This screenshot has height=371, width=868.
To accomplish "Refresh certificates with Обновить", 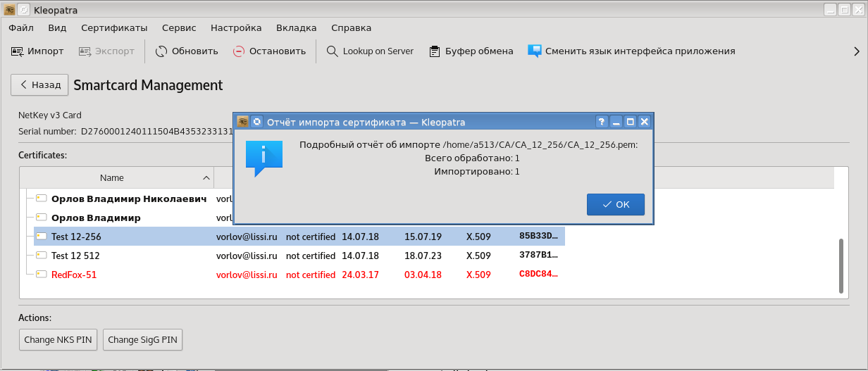I will click(x=187, y=51).
